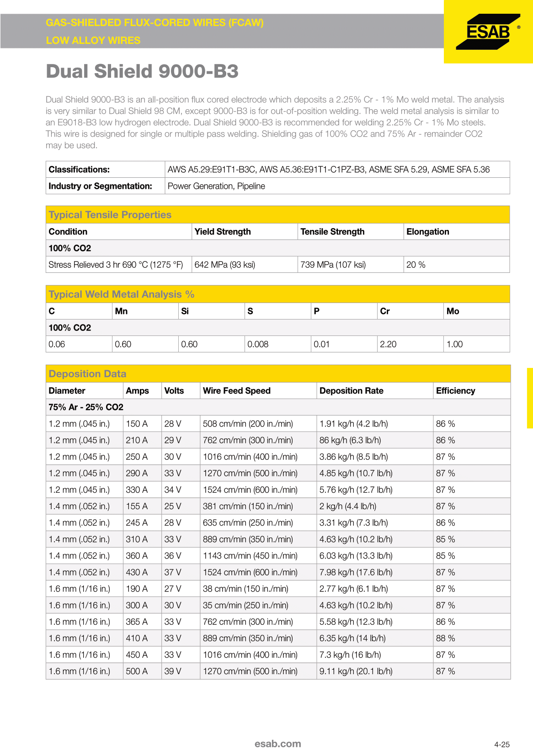The width and height of the screenshot is (533, 756).
Task: Click '1.91 kg/h (4.2 lb/h)' cell
Action: click(x=375, y=424)
